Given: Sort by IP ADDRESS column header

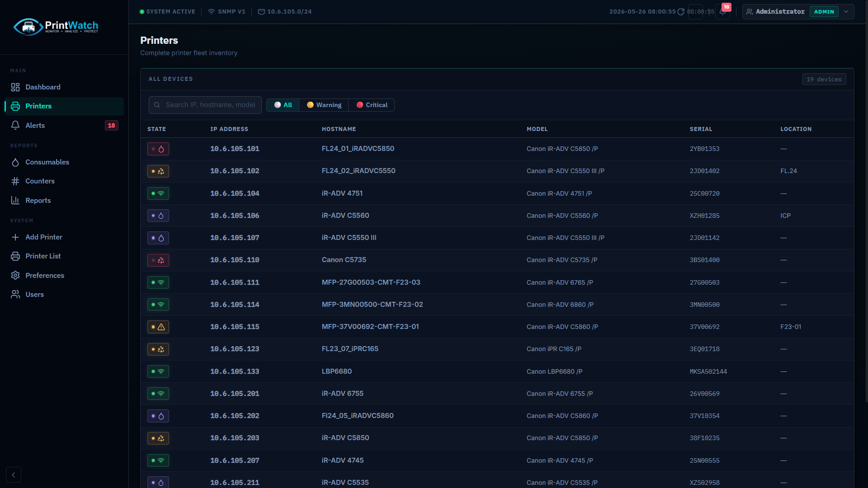Looking at the screenshot, I should pos(229,129).
